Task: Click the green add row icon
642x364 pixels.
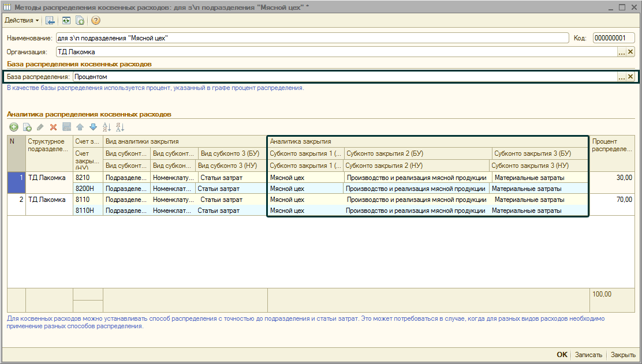Action: pos(13,127)
